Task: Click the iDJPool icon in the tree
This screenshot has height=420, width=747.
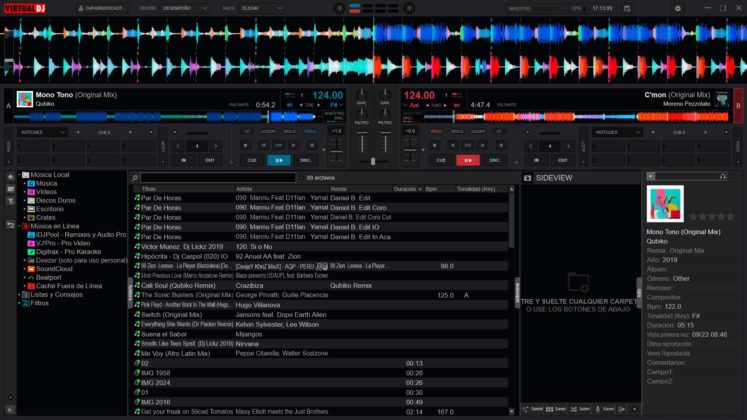Action: (31, 235)
